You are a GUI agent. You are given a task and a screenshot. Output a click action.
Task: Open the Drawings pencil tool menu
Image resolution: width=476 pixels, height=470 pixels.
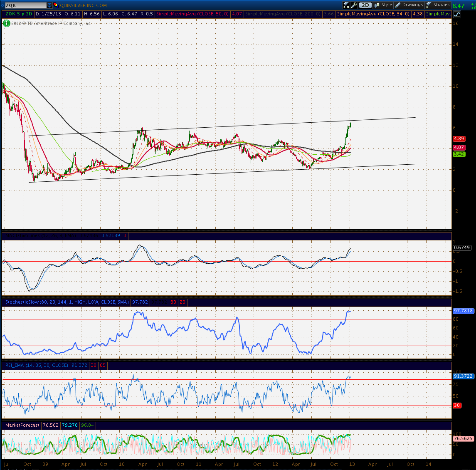point(409,5)
